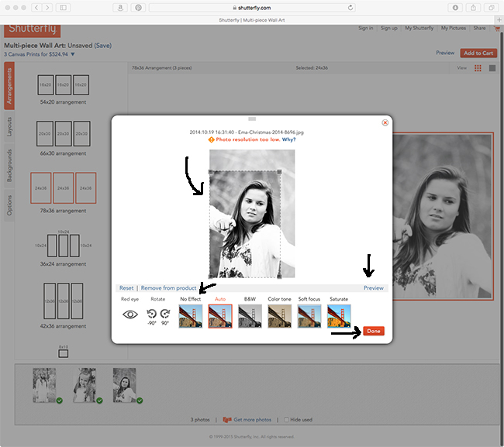Viewport: 504px width, 447px height.
Task: Apply the Saturate effect
Action: pos(339,316)
